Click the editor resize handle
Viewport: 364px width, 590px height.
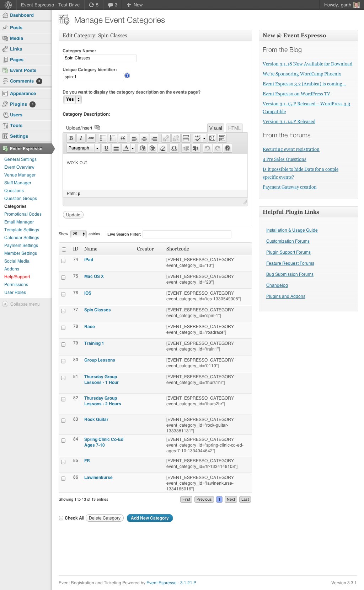click(x=245, y=202)
